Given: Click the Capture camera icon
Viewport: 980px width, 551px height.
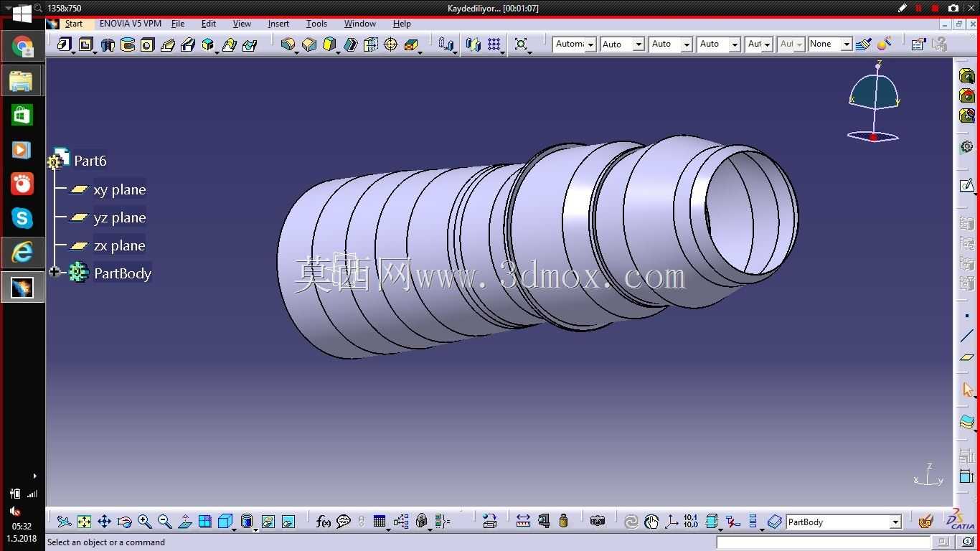Looking at the screenshot, I should (x=597, y=522).
